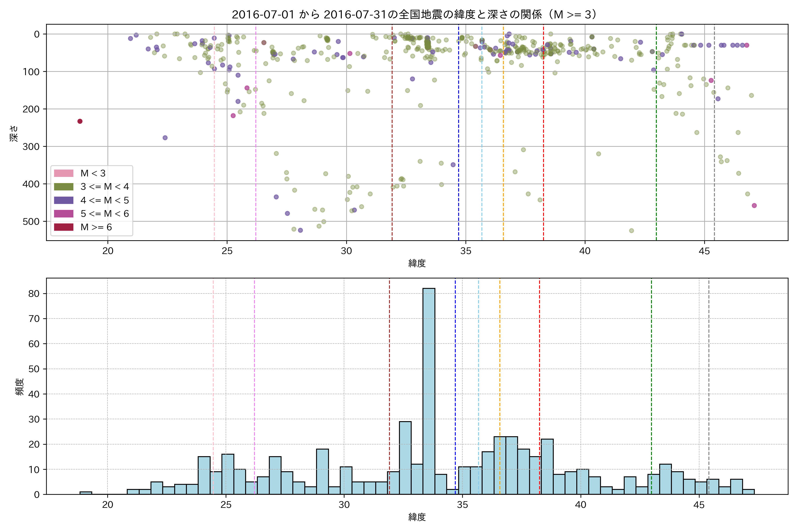Image resolution: width=798 pixels, height=532 pixels.
Task: Click the purple point near latitude 22.5, depth 275
Action: pyautogui.click(x=165, y=138)
